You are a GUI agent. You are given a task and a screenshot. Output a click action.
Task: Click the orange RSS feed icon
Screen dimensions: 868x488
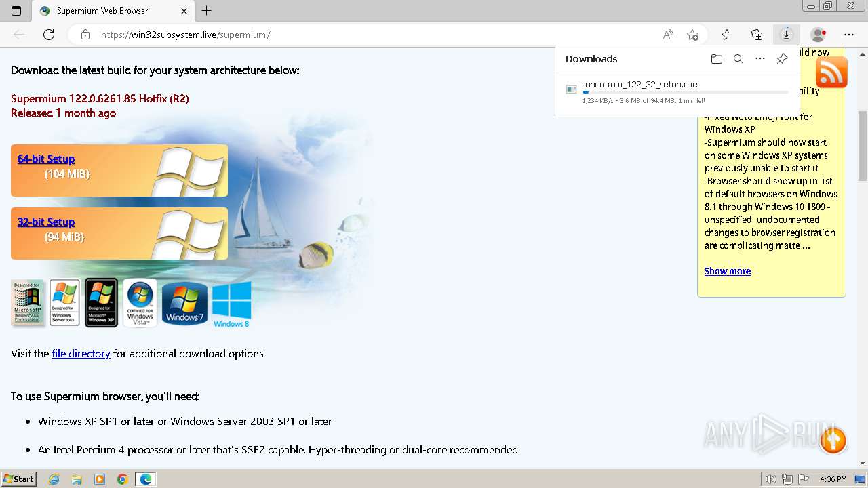[831, 73]
